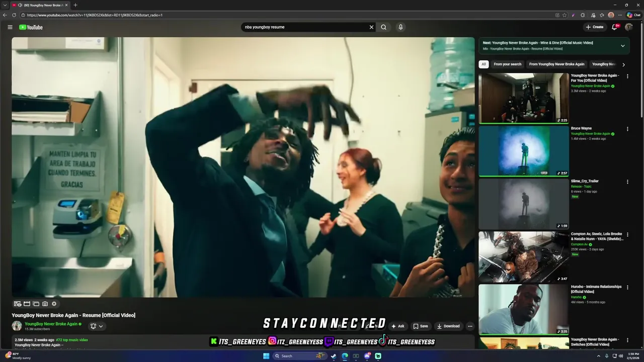The width and height of the screenshot is (644, 362).
Task: Open YouTube notifications bell
Action: [614, 27]
